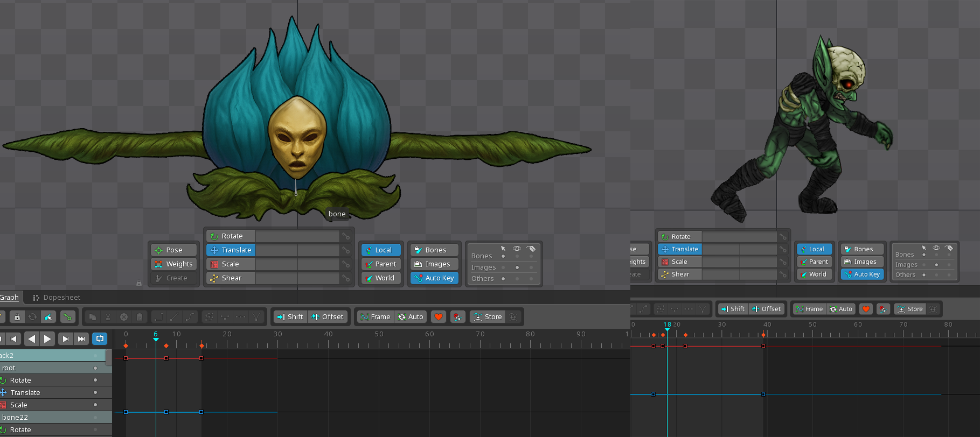980x437 pixels.
Task: Toggle Auto Key in the flower viewport
Action: coord(434,278)
